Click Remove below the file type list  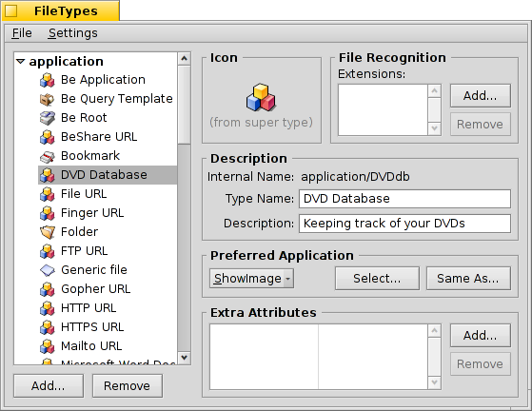[x=127, y=385]
